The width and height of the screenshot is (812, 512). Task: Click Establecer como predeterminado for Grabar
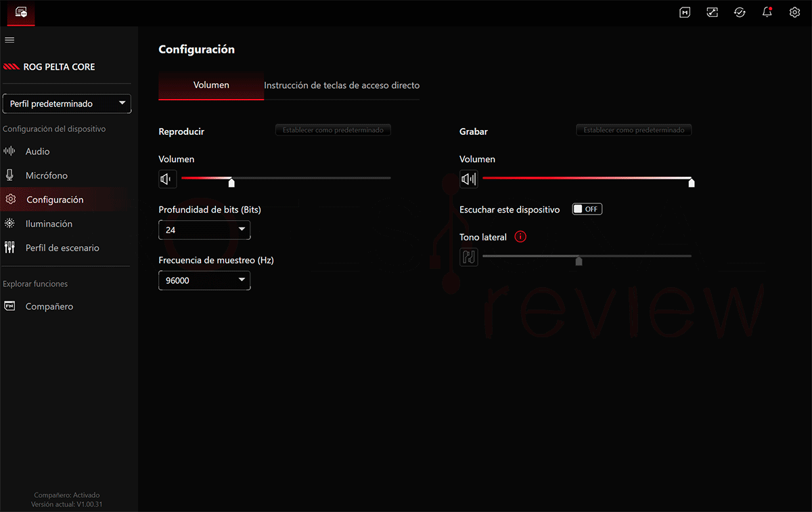pos(634,130)
